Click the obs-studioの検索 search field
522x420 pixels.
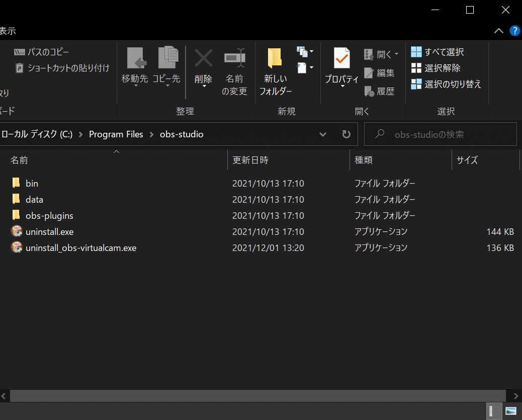coord(440,134)
